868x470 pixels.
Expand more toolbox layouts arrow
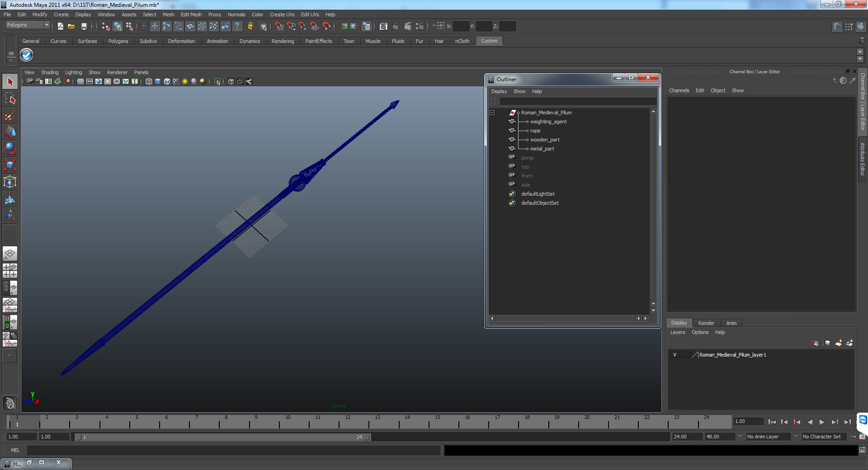[x=9, y=356]
